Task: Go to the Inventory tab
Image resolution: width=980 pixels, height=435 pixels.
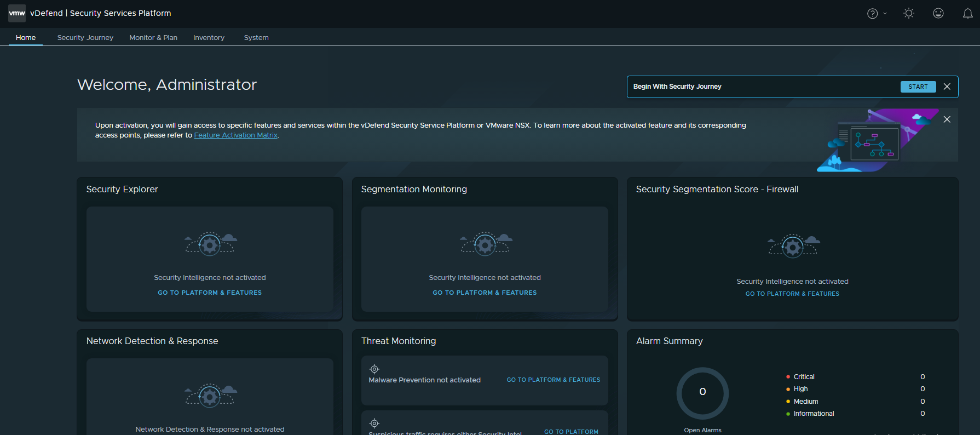Action: click(209, 38)
